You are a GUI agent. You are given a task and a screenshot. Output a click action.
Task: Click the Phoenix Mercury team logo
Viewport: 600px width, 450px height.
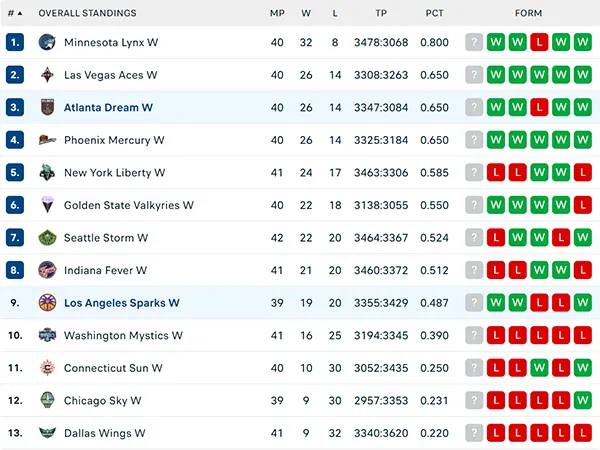pyautogui.click(x=47, y=140)
